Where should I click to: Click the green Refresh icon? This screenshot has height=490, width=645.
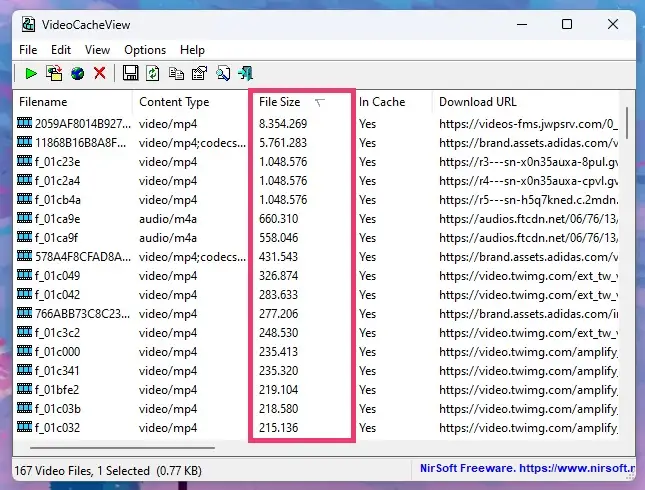[x=153, y=74]
